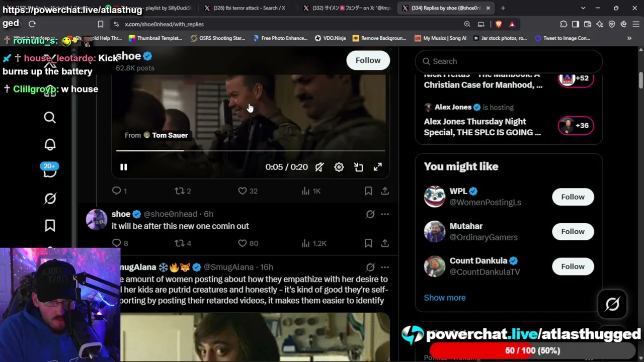Share the post with 80 likes

[385, 243]
